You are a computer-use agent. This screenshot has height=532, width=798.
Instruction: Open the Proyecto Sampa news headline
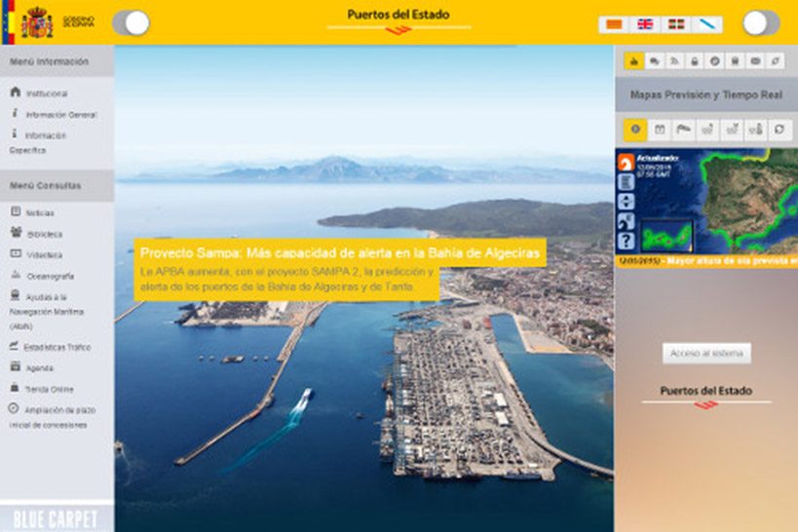(x=339, y=252)
